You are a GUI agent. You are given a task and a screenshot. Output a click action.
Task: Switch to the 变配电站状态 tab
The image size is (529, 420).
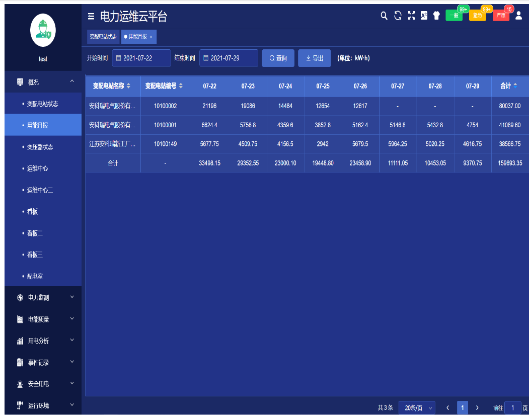point(103,37)
